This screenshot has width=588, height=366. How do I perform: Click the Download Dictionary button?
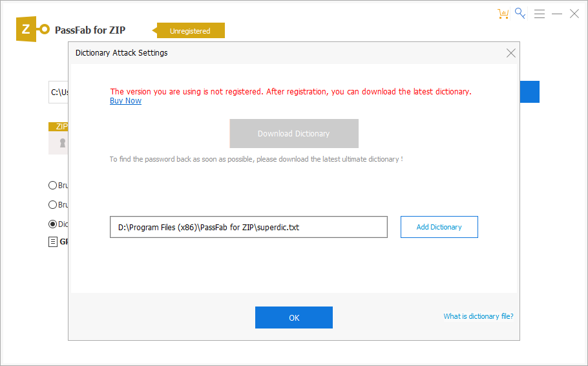pos(294,134)
